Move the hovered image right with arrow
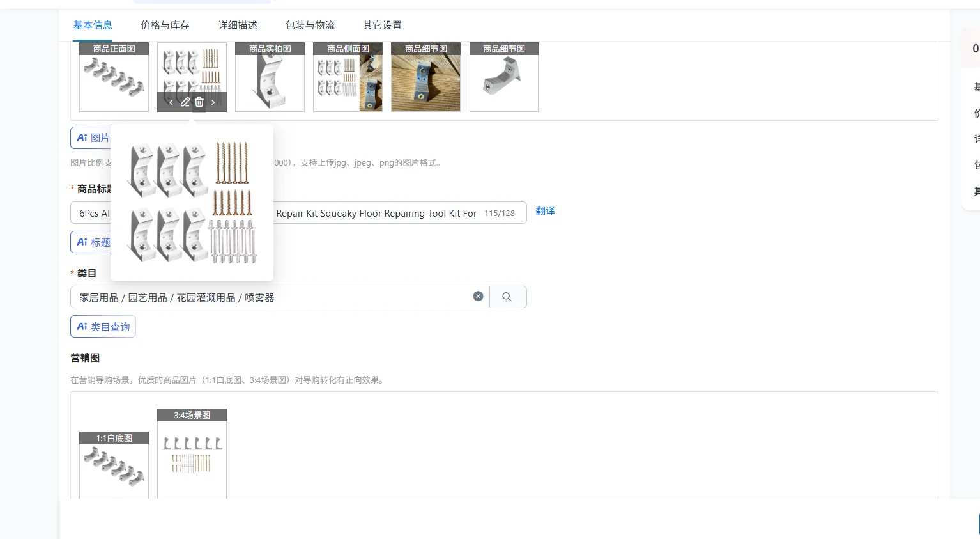980x539 pixels. [213, 102]
